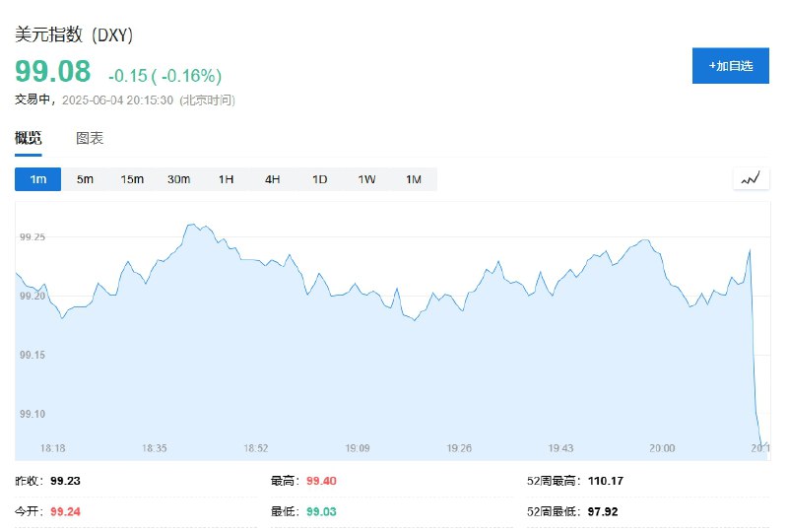Add DXY to watchlist with +加自选
The width and height of the screenshot is (788, 532).
point(730,66)
